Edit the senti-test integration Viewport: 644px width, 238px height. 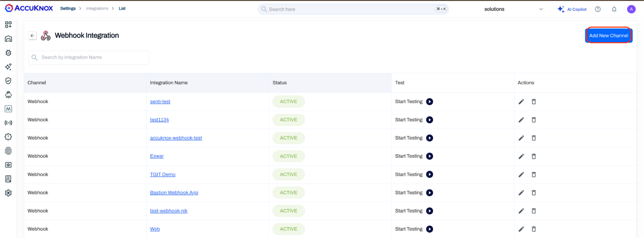point(521,102)
